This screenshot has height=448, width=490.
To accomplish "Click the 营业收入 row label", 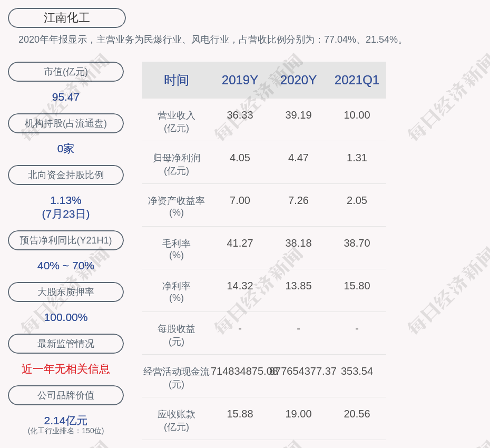I will coord(177,122).
